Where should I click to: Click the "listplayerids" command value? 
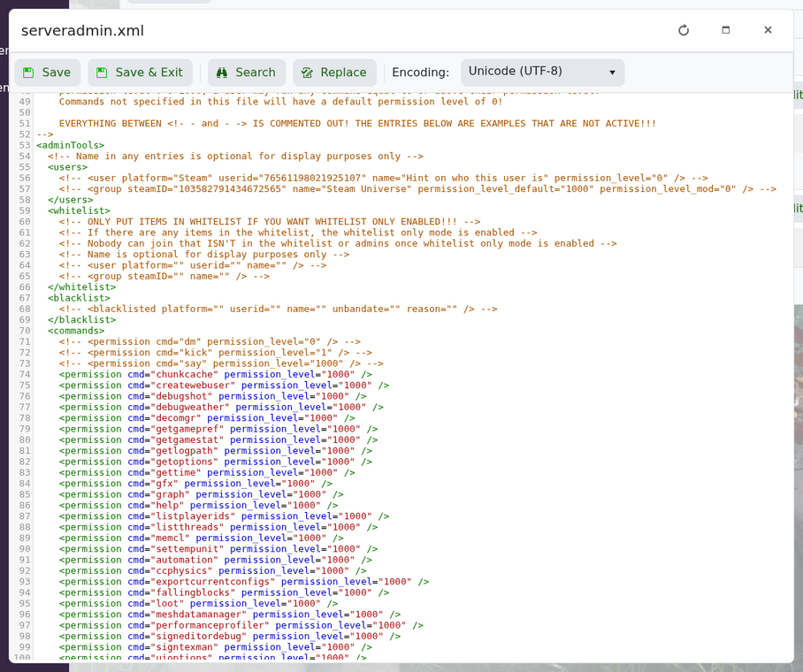pos(193,516)
